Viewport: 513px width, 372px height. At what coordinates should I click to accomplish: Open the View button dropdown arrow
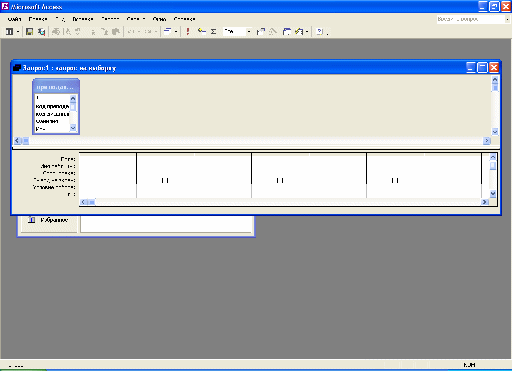18,32
